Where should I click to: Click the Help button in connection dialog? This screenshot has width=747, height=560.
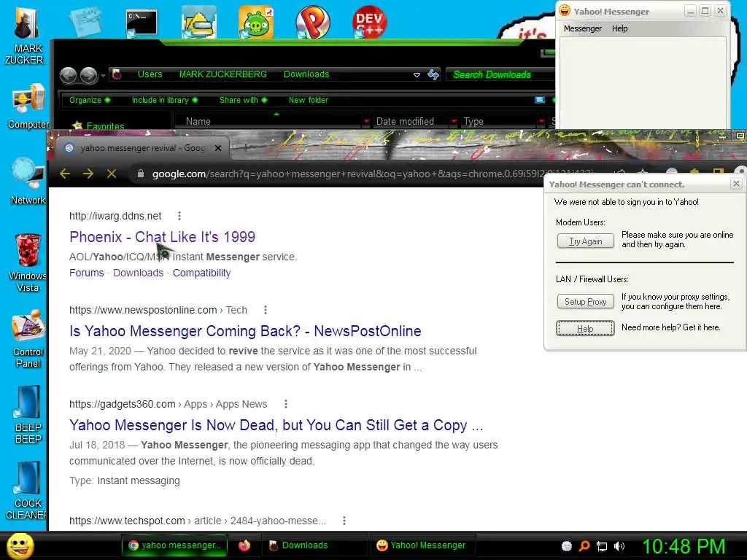(x=585, y=328)
